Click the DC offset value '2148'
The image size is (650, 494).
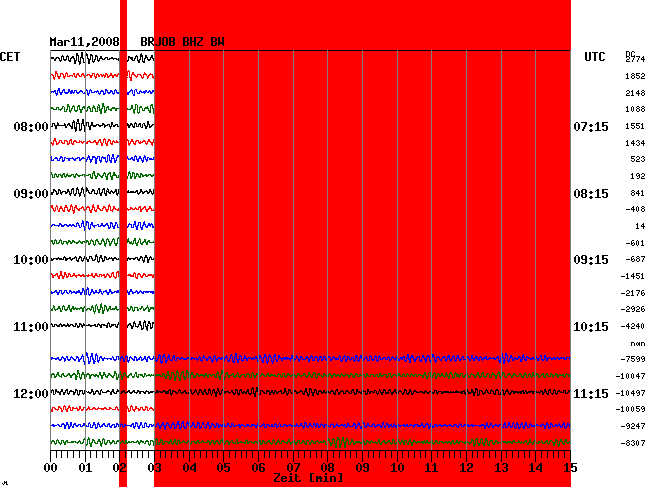click(x=635, y=93)
